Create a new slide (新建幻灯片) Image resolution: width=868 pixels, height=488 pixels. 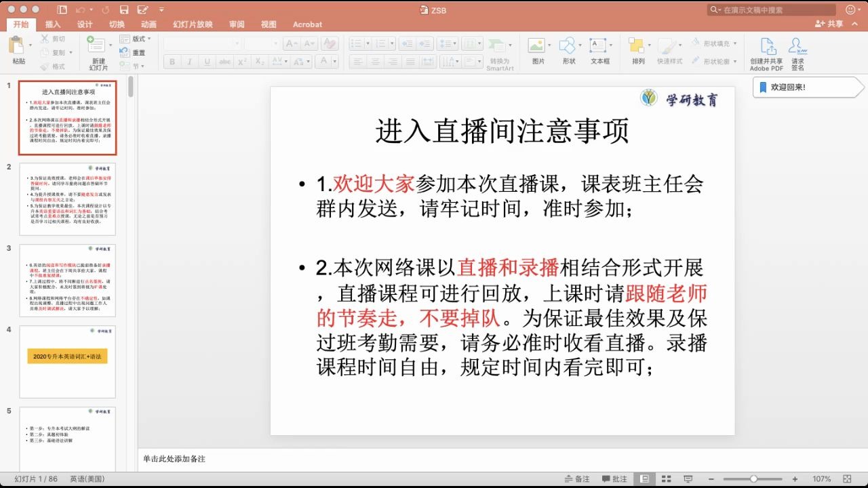tap(98, 53)
